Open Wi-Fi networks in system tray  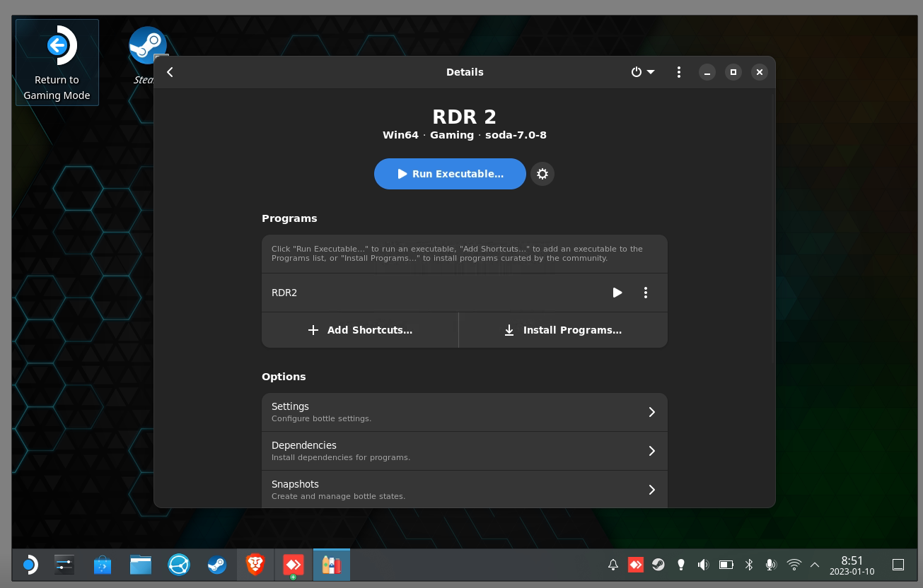coord(794,565)
